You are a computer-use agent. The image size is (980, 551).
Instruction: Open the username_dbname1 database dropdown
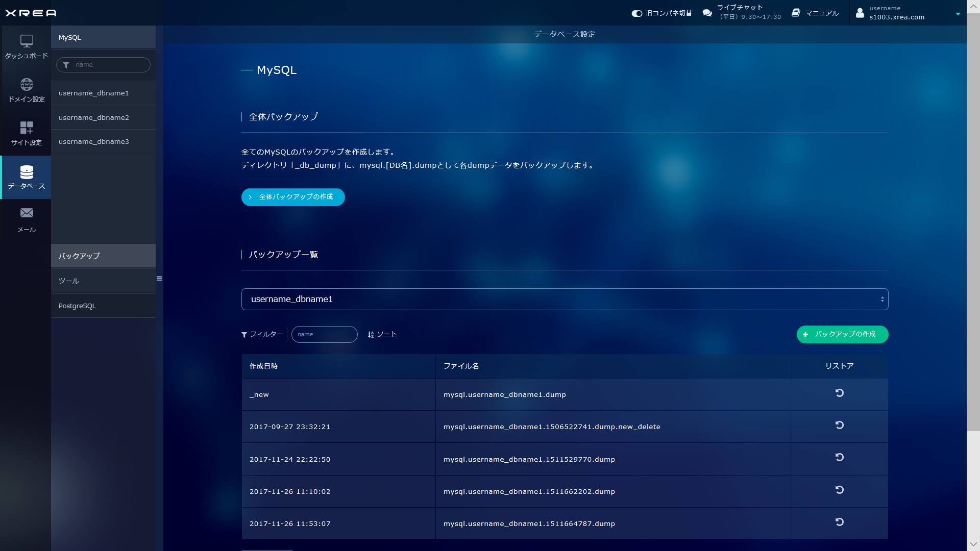point(565,299)
